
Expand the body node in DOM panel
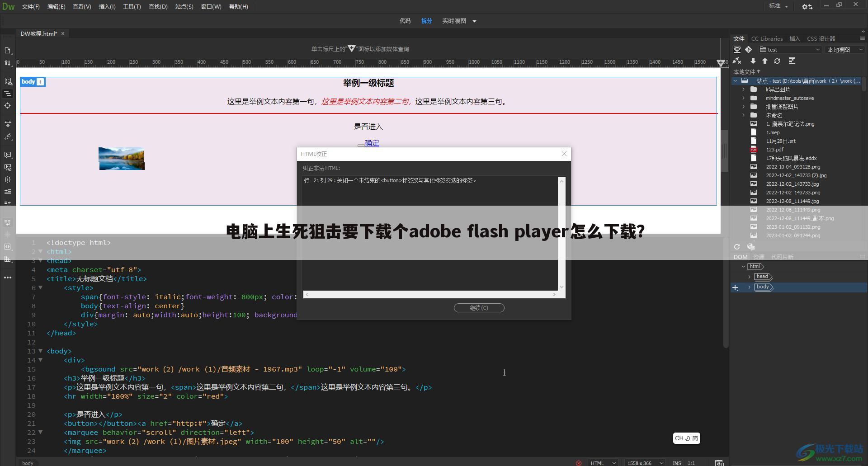(x=749, y=287)
